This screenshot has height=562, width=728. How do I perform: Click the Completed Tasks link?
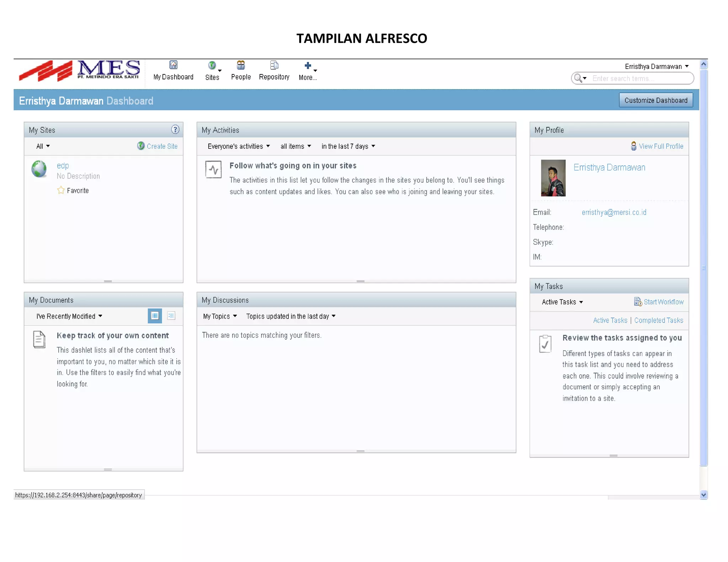(658, 320)
